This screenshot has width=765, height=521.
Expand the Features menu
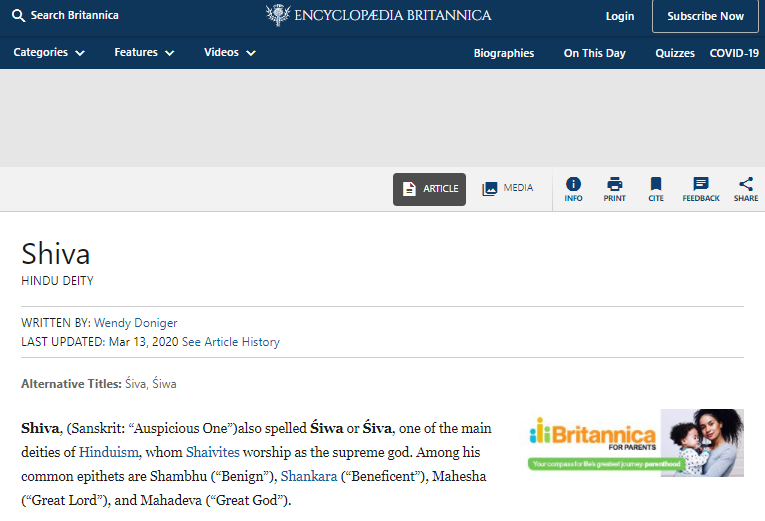point(144,53)
